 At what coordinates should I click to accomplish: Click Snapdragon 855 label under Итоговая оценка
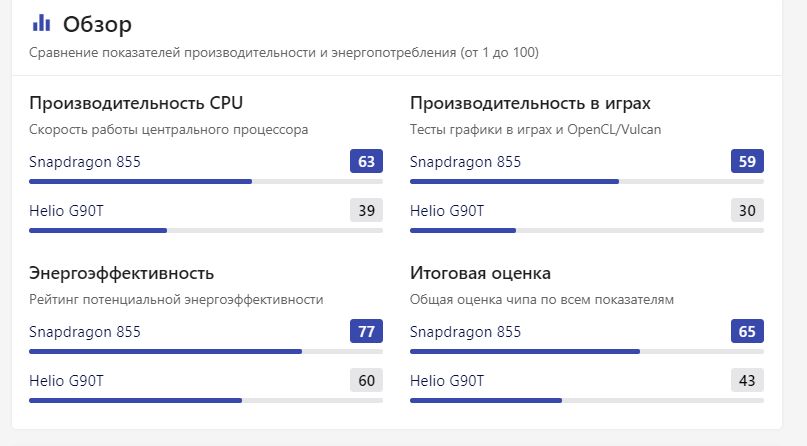pyautogui.click(x=465, y=332)
